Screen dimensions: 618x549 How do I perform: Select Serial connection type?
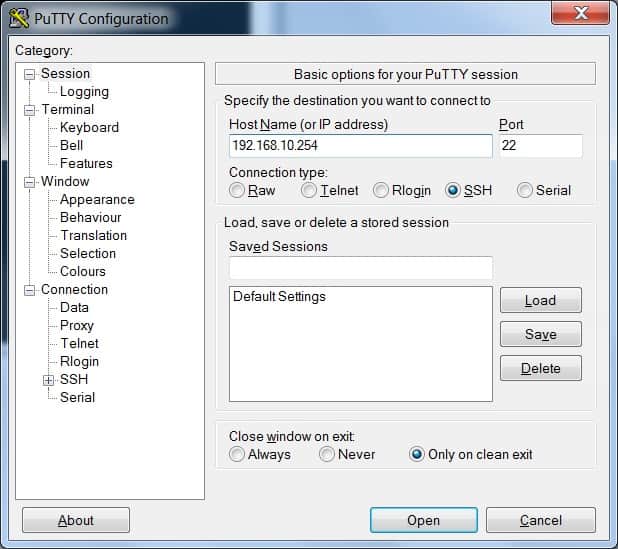(x=525, y=190)
